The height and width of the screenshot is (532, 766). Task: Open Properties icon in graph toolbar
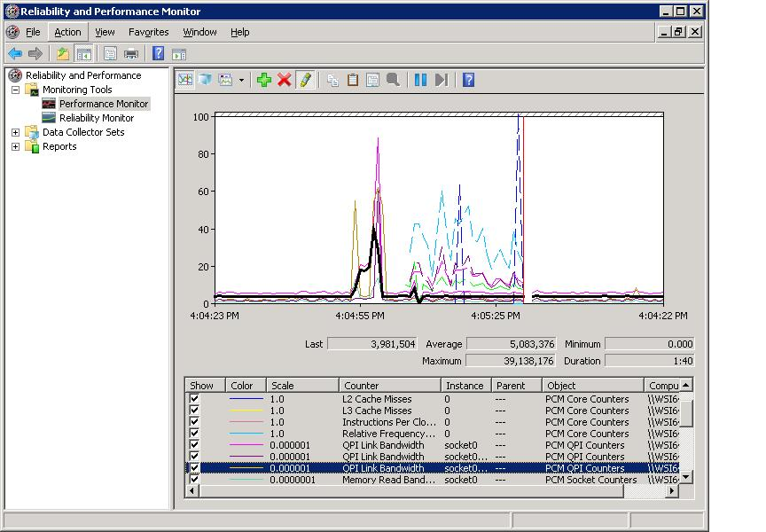tap(372, 80)
